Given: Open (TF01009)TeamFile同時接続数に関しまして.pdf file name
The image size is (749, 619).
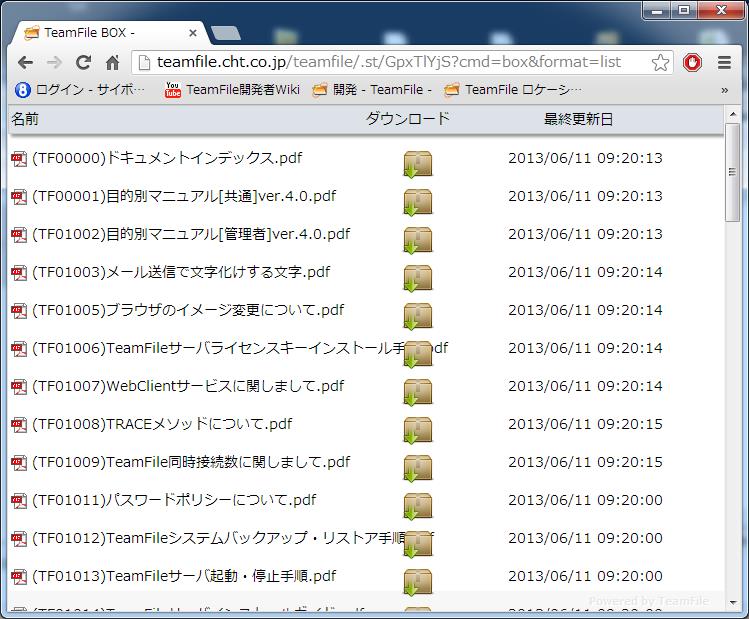Looking at the screenshot, I should [x=191, y=462].
